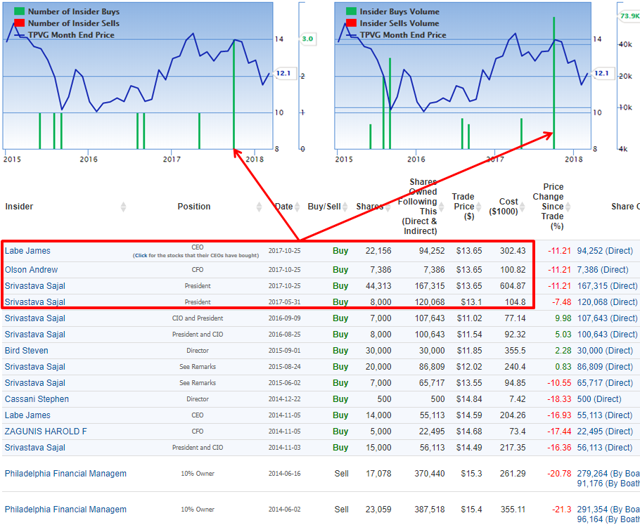Click TPVG Month End Price legend in left chart
640x525 pixels.
pos(64,35)
